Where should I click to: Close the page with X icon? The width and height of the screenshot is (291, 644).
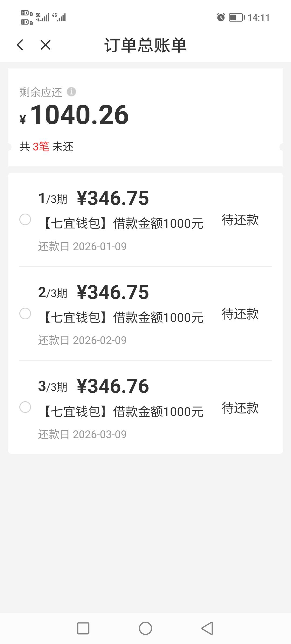click(45, 45)
